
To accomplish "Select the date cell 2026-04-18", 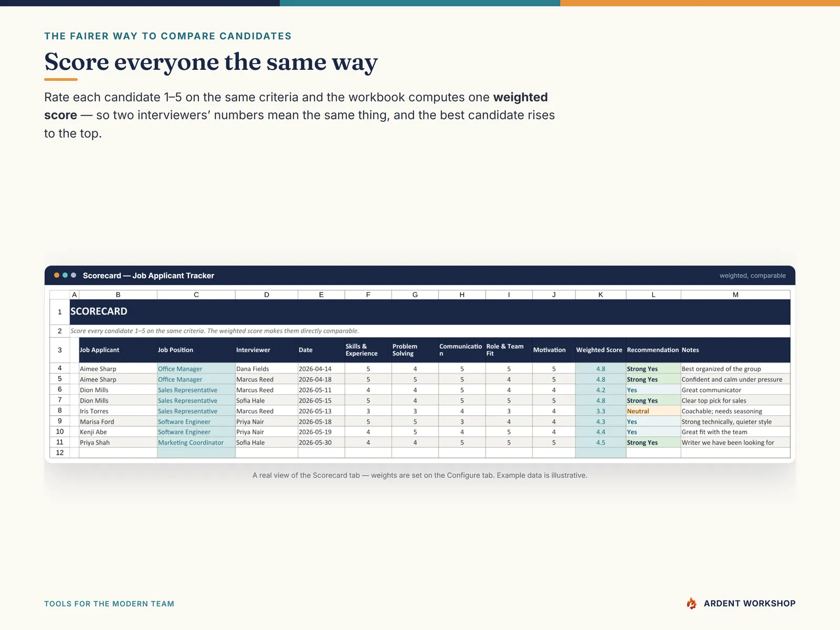I will point(321,379).
